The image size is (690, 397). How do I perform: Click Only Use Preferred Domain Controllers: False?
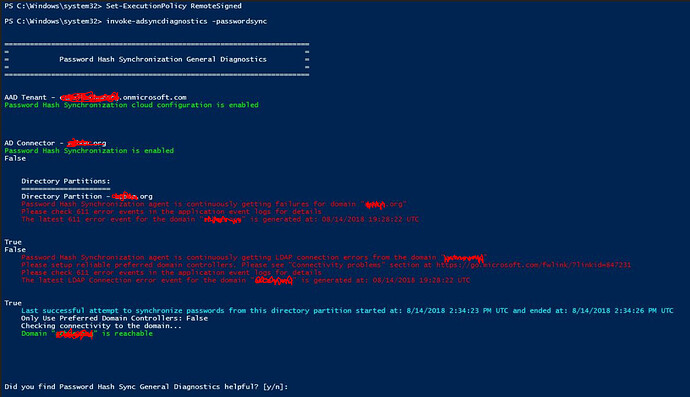pyautogui.click(x=114, y=318)
